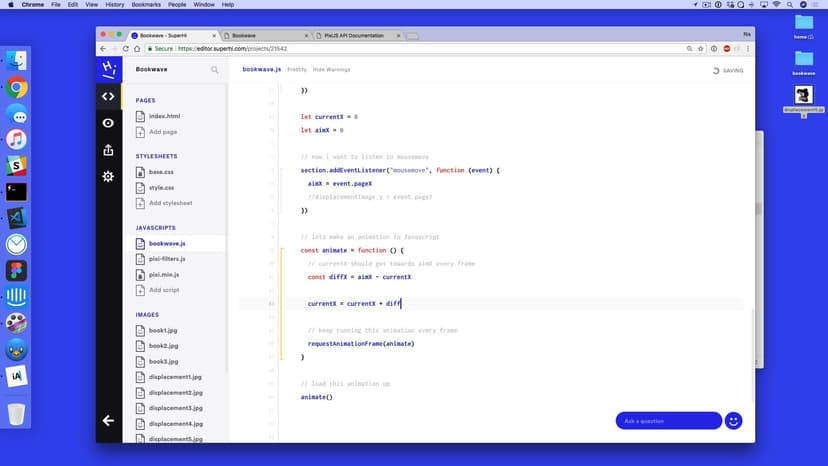Click the share/export icon in sidebar
The height and width of the screenshot is (466, 828).
point(108,150)
